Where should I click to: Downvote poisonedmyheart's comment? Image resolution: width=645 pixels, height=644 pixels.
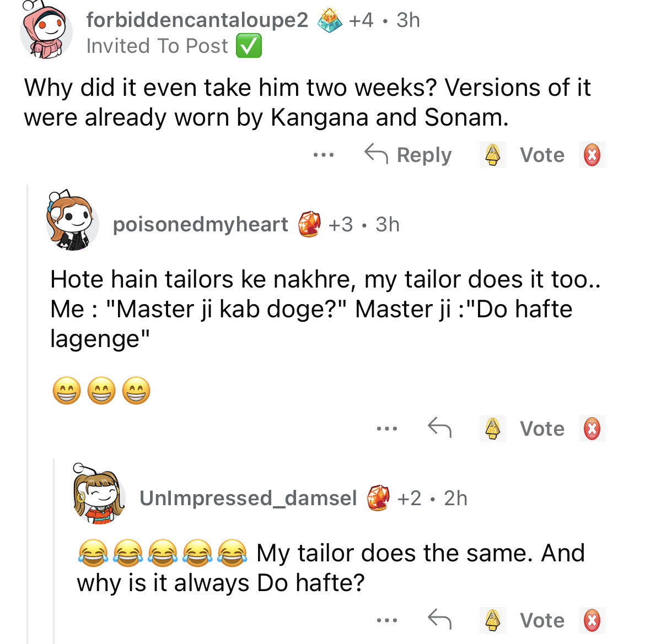coord(592,429)
